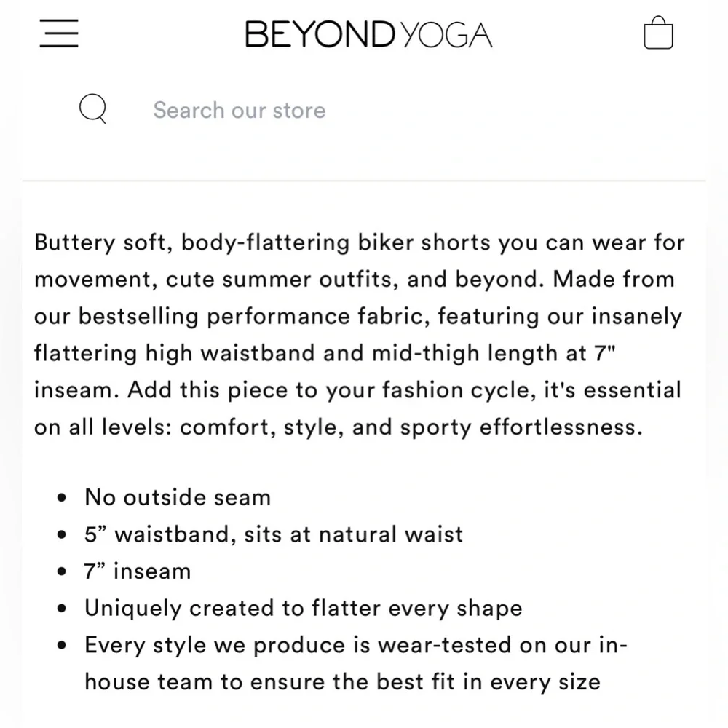This screenshot has height=728, width=728.
Task: Tap the 'Search our store' placeholder text
Action: [x=239, y=109]
